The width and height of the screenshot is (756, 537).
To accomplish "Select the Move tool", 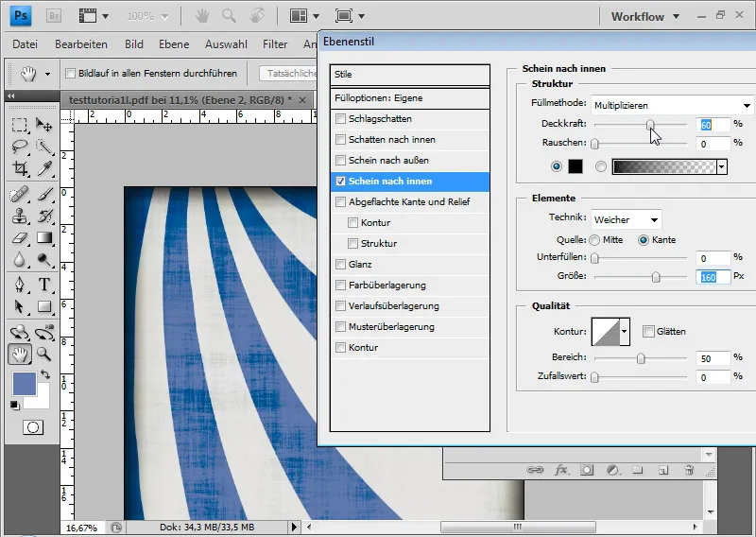I will click(x=44, y=126).
